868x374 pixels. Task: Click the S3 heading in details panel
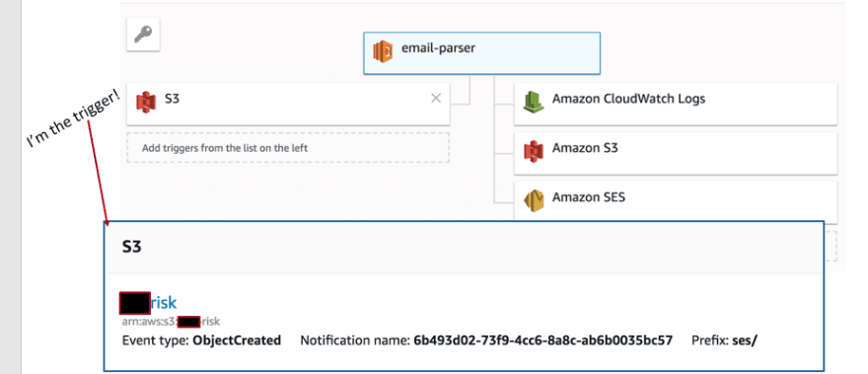tap(132, 247)
